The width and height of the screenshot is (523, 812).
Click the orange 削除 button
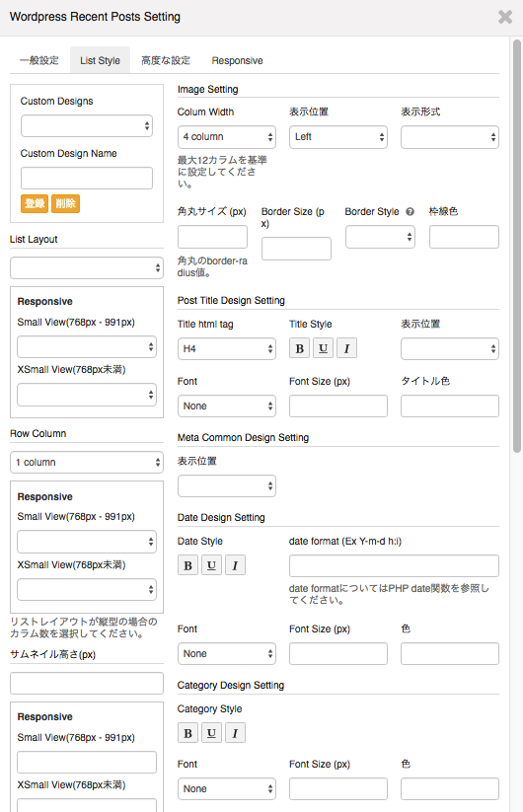coord(65,203)
